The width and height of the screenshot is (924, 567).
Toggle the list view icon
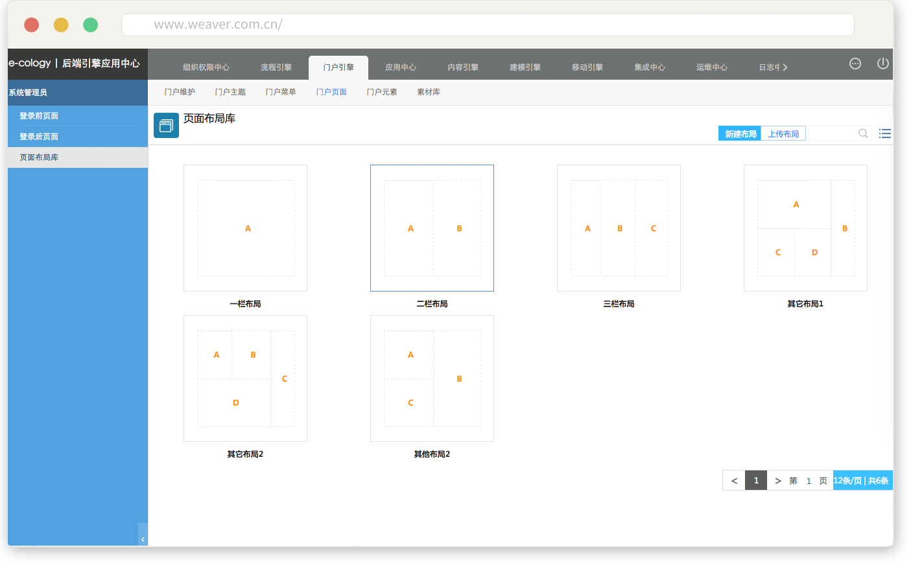tap(884, 133)
